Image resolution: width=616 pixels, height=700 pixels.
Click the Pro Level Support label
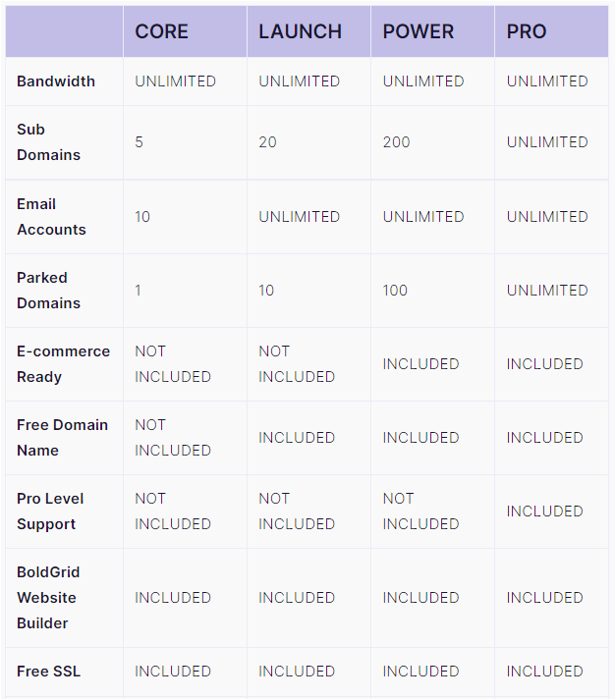pos(50,512)
